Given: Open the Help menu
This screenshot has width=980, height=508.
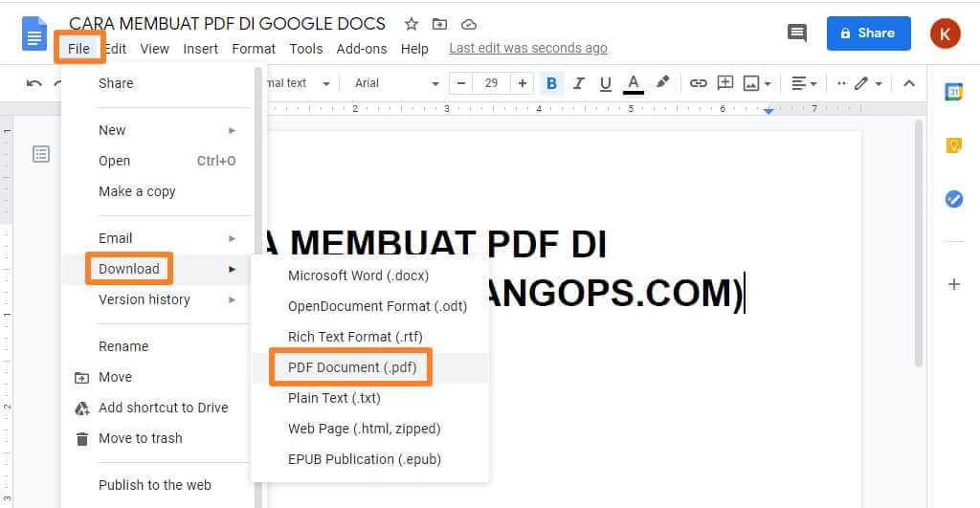Looking at the screenshot, I should [414, 49].
